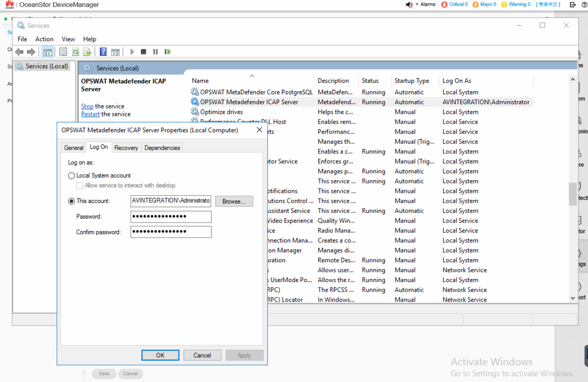The image size is (588, 382).
Task: Click the Confirm password field
Action: pyautogui.click(x=171, y=232)
